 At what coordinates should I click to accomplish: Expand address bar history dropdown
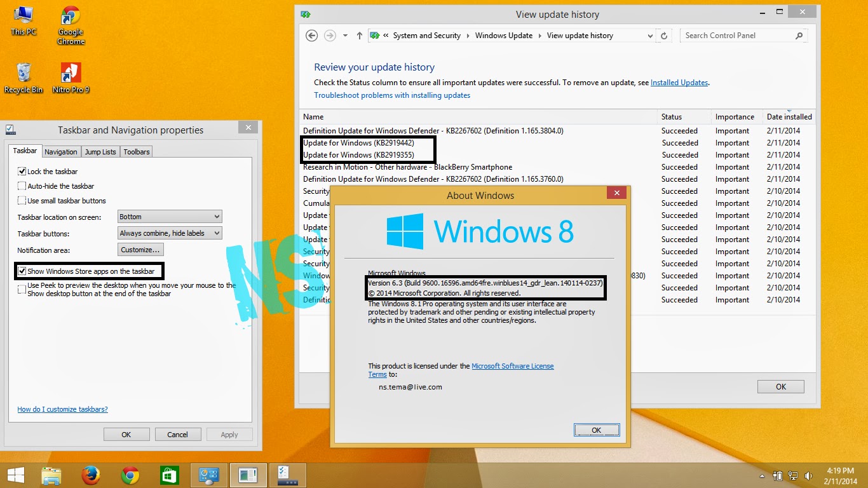650,36
